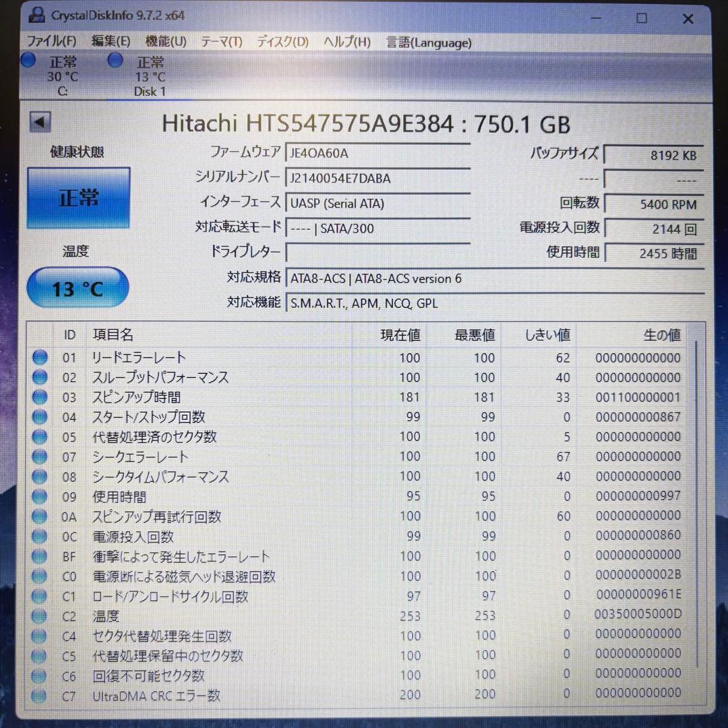Click the status dot beside スピンアップ時間

pos(39,397)
